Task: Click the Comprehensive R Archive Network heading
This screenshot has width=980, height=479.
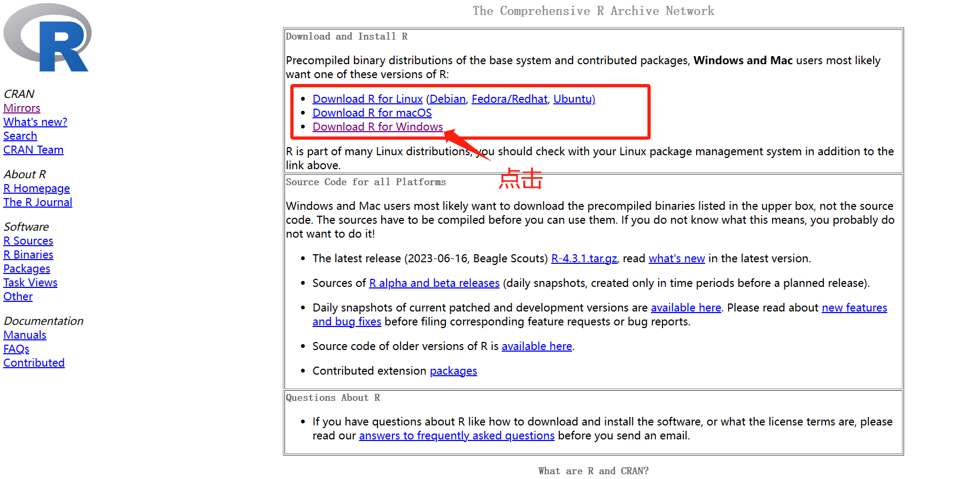Action: 593,11
